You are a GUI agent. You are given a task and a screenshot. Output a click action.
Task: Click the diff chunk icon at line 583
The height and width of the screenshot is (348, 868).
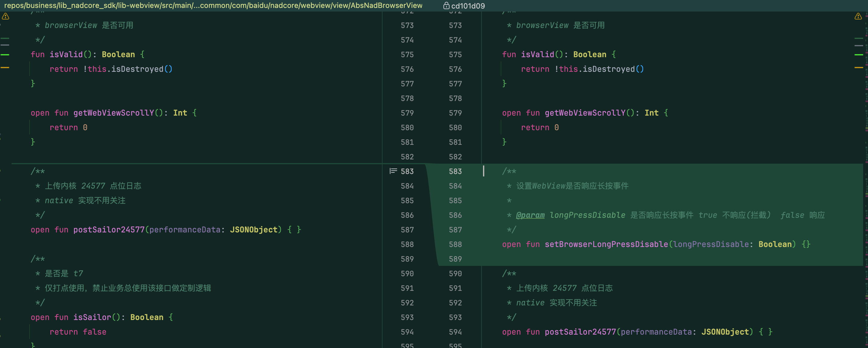(x=393, y=171)
